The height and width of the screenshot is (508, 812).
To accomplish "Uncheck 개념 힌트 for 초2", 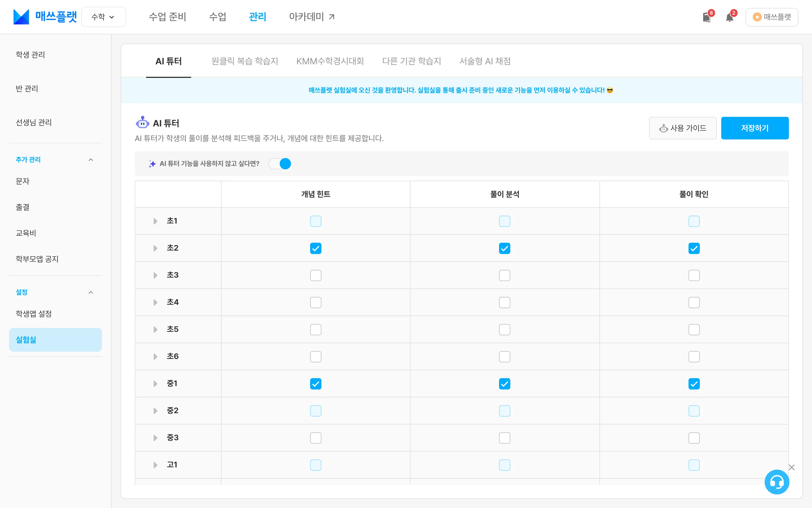I will (316, 248).
